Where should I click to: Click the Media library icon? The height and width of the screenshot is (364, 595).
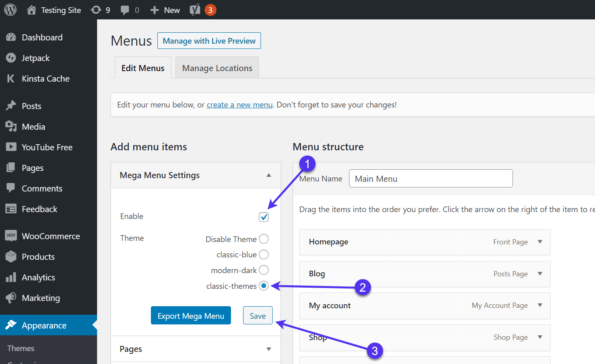(11, 126)
